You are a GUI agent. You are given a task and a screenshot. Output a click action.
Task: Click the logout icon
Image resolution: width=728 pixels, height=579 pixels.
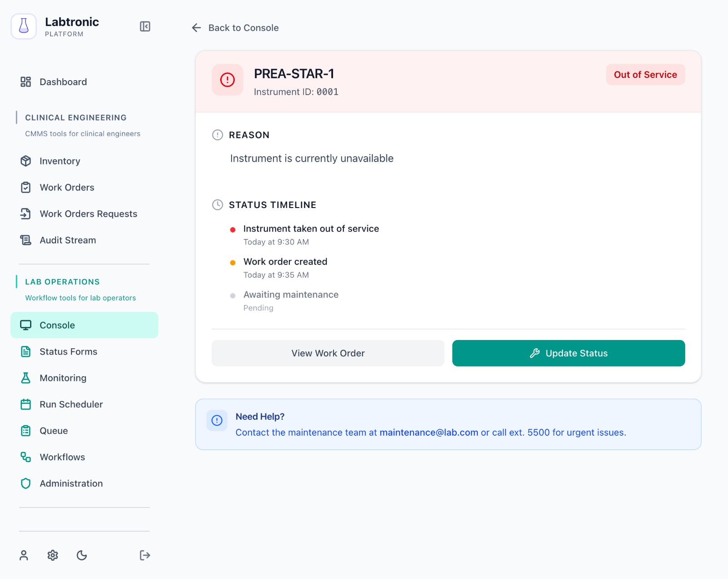[145, 555]
